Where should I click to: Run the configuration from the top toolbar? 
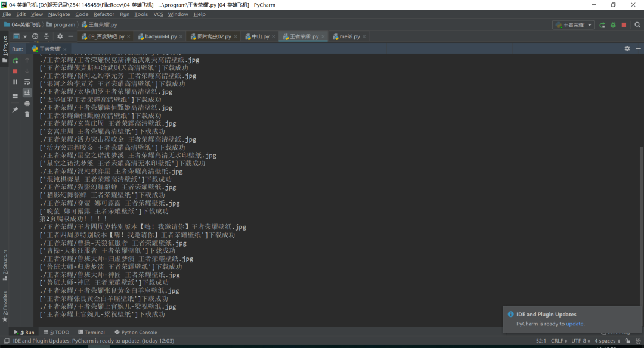(x=602, y=25)
